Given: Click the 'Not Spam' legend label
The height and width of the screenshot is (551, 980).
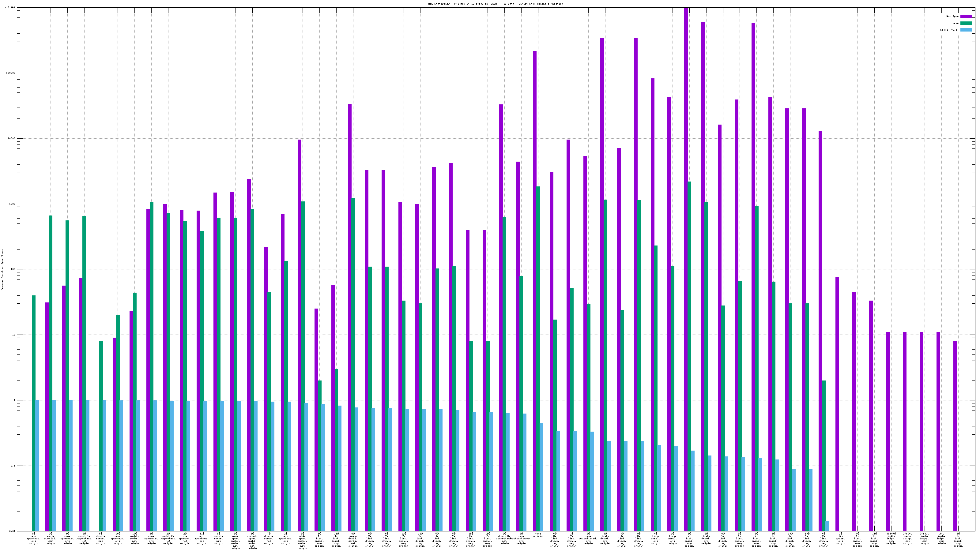Looking at the screenshot, I should pyautogui.click(x=953, y=16).
